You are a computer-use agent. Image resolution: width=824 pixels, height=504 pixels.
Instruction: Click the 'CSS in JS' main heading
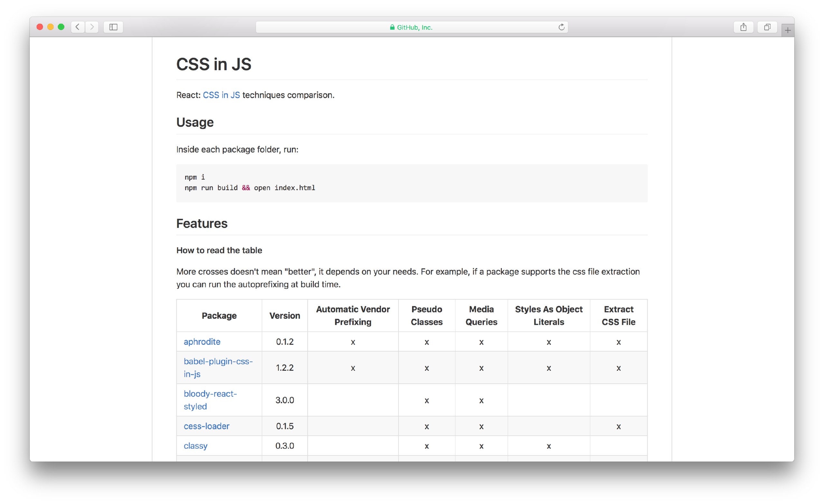click(214, 64)
